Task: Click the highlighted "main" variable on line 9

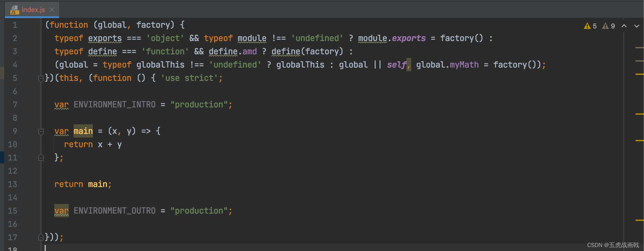Action: [x=83, y=131]
